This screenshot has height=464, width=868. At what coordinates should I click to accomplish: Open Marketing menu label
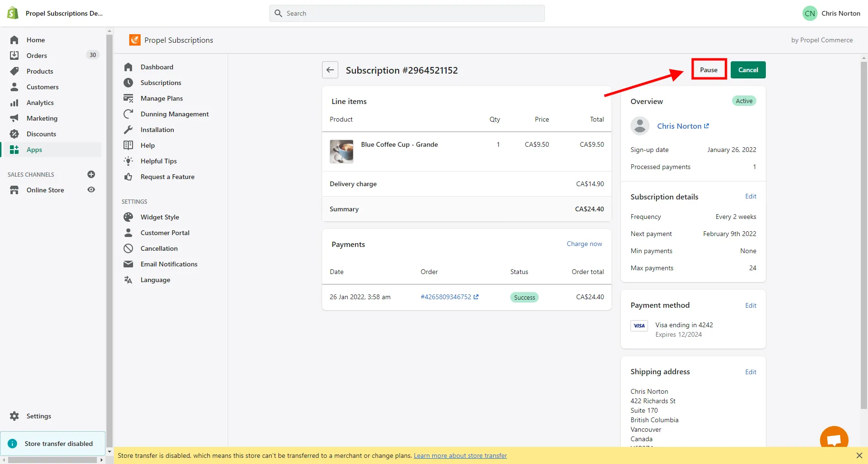[x=42, y=118]
